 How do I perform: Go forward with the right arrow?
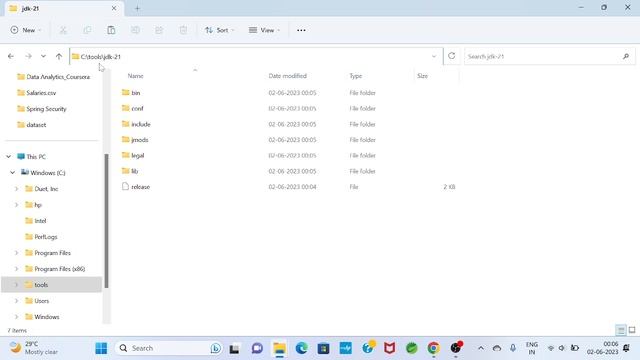tap(28, 56)
